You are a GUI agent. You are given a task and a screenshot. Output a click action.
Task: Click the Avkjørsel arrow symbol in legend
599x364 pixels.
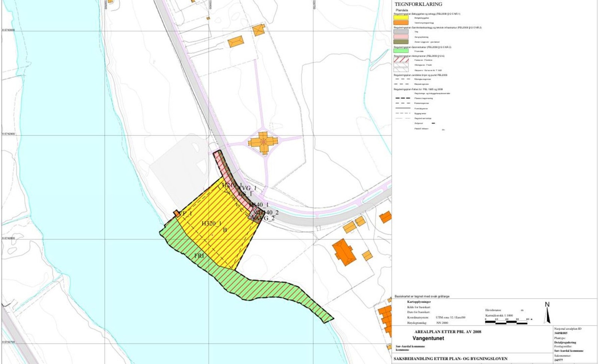coord(434,123)
